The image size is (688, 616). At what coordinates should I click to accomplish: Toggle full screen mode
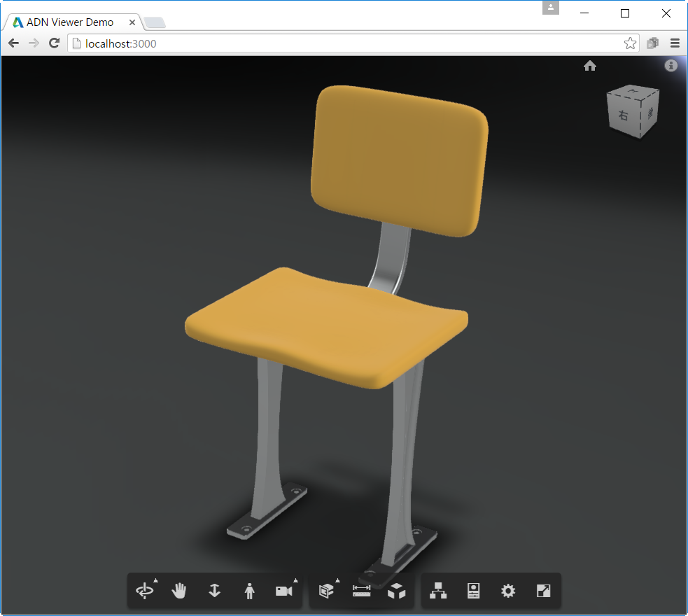pos(543,591)
